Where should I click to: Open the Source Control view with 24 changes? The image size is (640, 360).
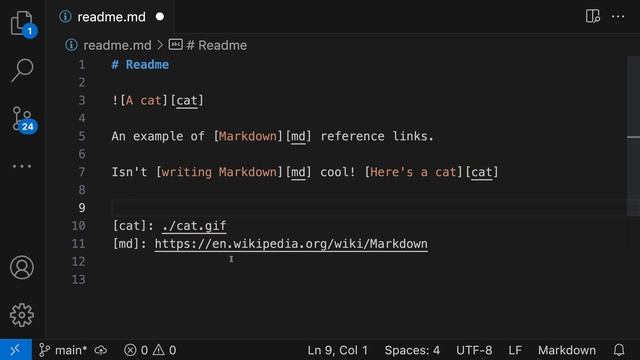[22, 119]
